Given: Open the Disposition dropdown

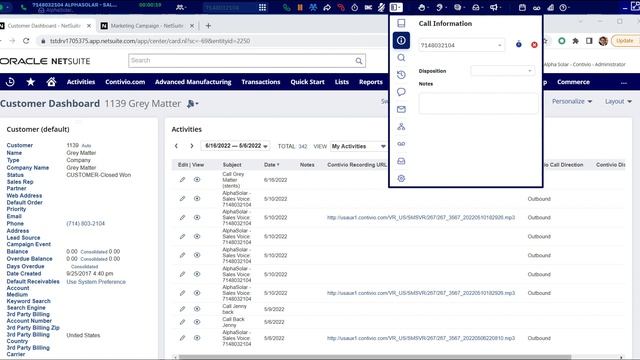Looking at the screenshot, I should (x=502, y=71).
